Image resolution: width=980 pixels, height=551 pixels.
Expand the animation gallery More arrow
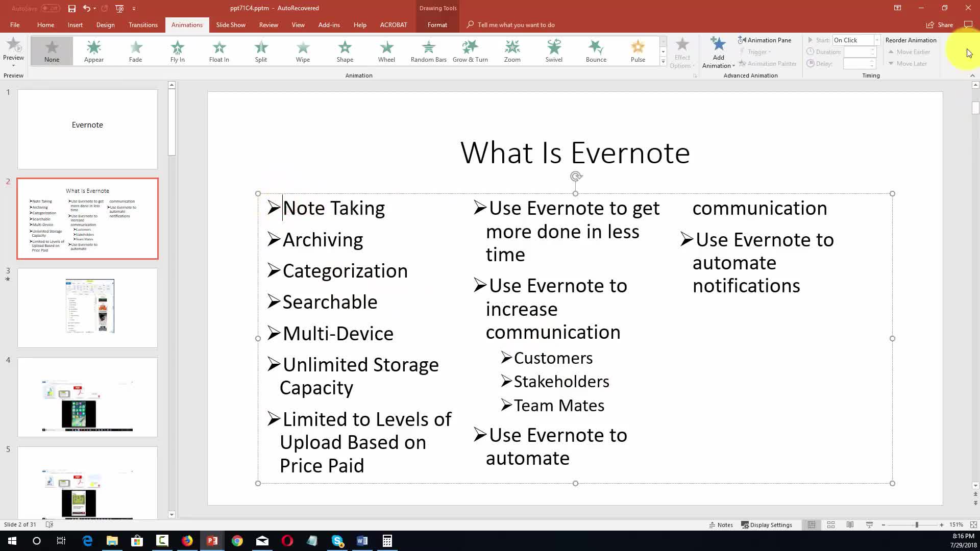click(663, 62)
